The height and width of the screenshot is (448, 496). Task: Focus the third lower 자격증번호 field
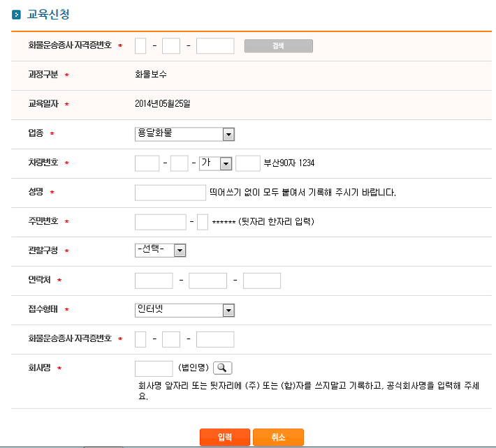coord(215,339)
